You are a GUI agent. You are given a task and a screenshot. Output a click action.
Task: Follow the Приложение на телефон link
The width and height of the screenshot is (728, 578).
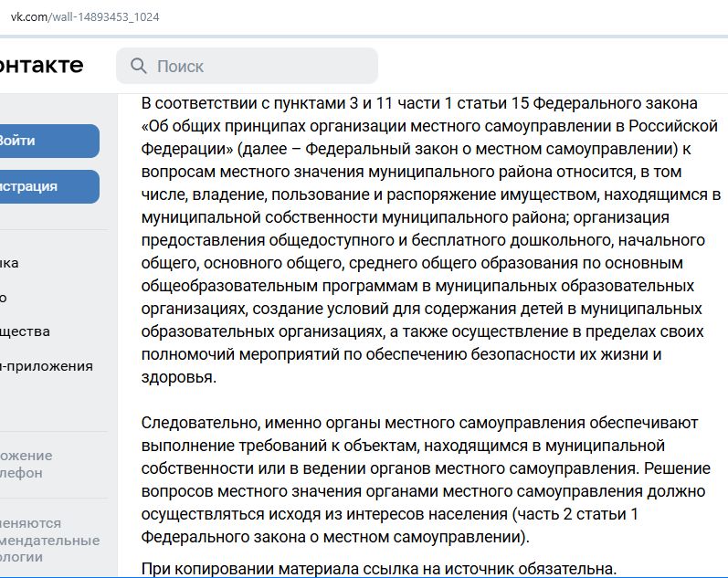(x=26, y=464)
